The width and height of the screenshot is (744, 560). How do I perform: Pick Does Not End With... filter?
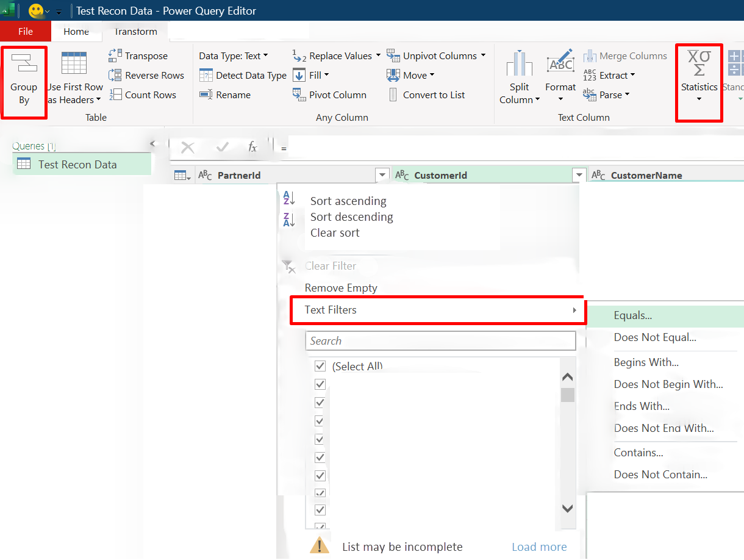(664, 428)
